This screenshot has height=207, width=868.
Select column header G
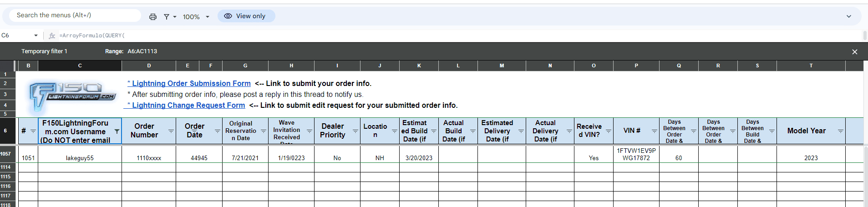point(245,66)
